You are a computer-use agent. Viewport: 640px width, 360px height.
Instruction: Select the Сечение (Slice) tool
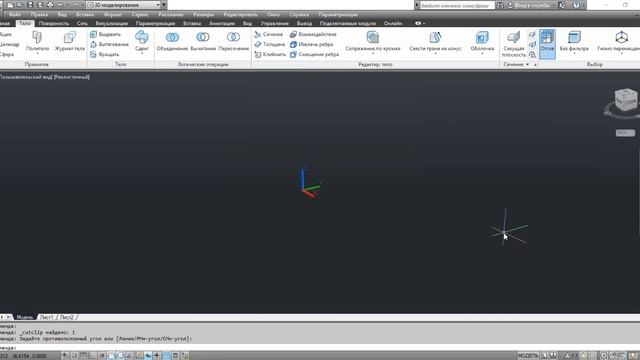click(x=268, y=34)
